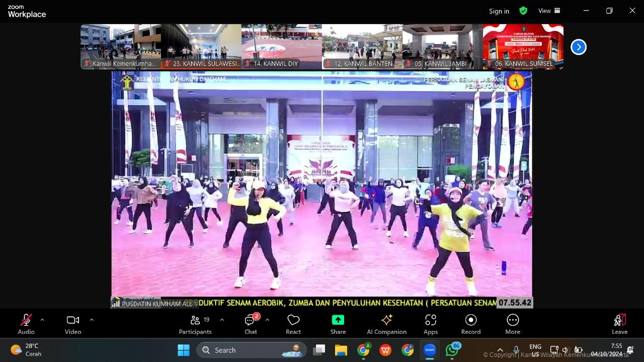644x362 pixels.
Task: Open the notification center icon
Action: (x=630, y=350)
